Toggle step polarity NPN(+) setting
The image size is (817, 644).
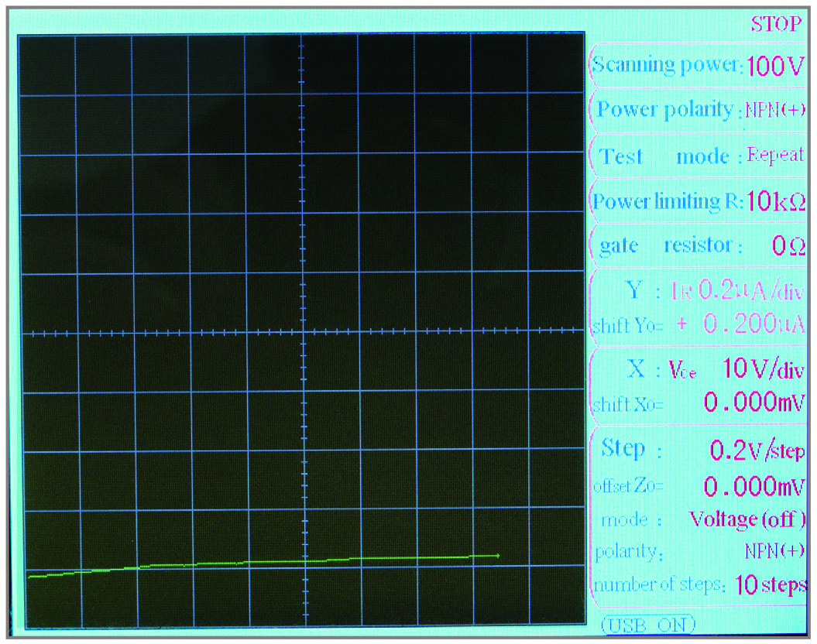774,551
